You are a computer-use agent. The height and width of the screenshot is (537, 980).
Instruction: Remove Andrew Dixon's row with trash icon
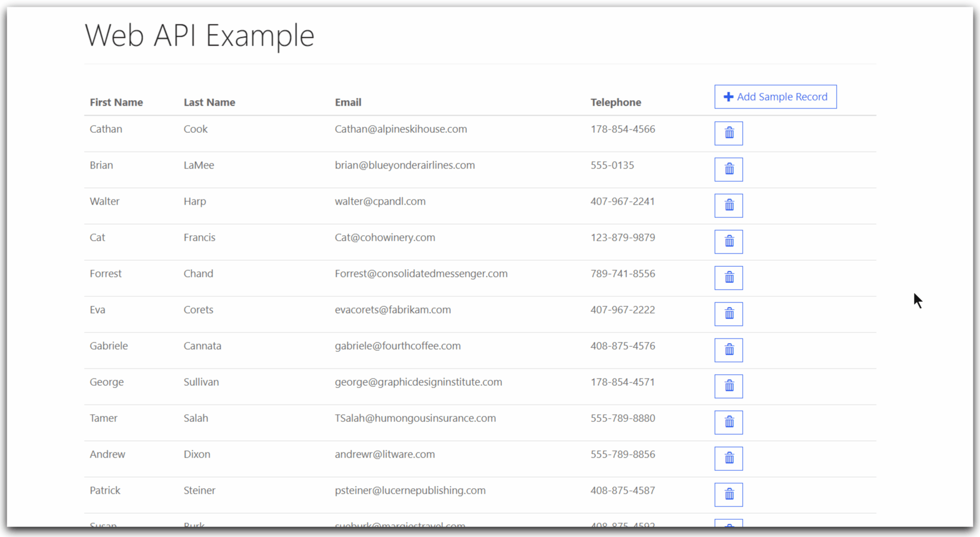pos(728,459)
